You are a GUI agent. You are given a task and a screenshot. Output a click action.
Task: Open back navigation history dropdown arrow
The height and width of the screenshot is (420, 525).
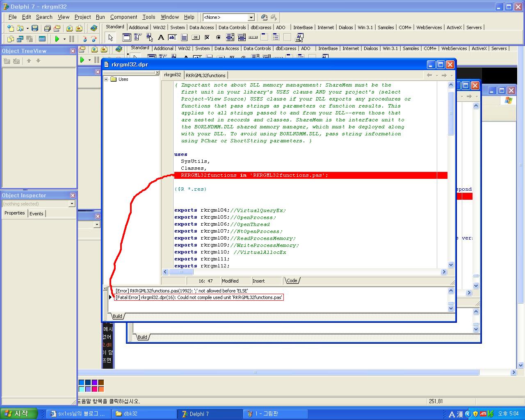coord(437,75)
